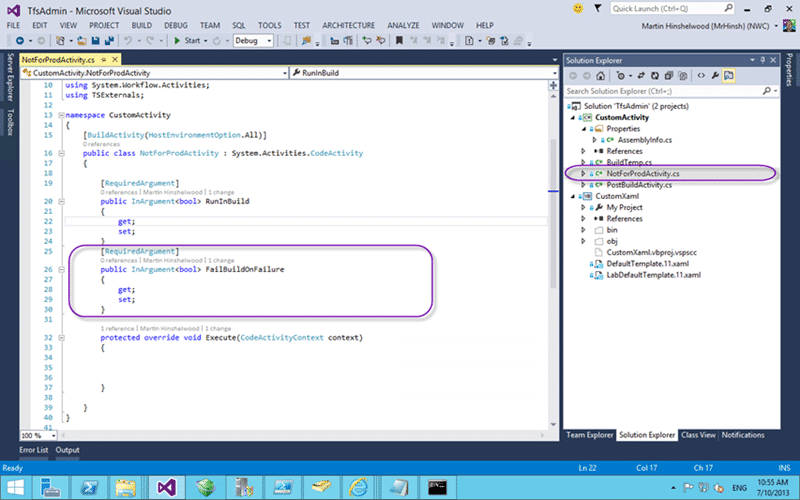Click the notifications flag icon in the title bar
800x500 pixels.
(x=597, y=9)
